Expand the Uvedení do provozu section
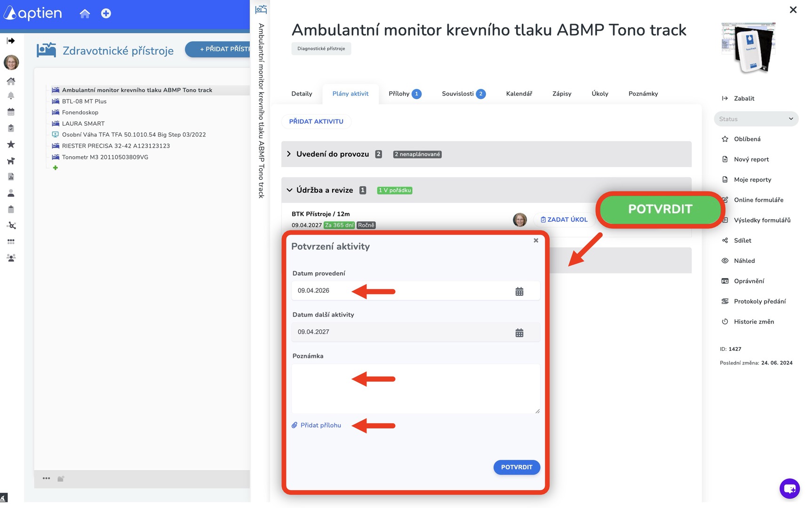812x508 pixels. click(289, 154)
